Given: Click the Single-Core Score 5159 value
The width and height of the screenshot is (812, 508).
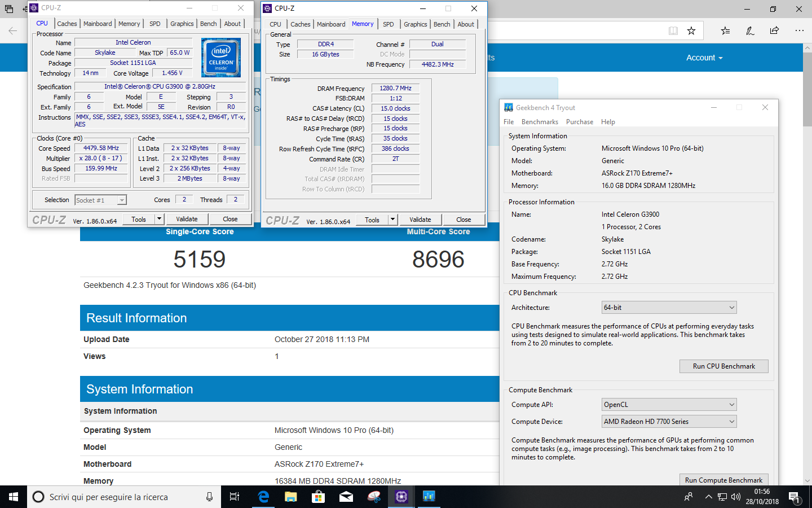Looking at the screenshot, I should point(200,260).
